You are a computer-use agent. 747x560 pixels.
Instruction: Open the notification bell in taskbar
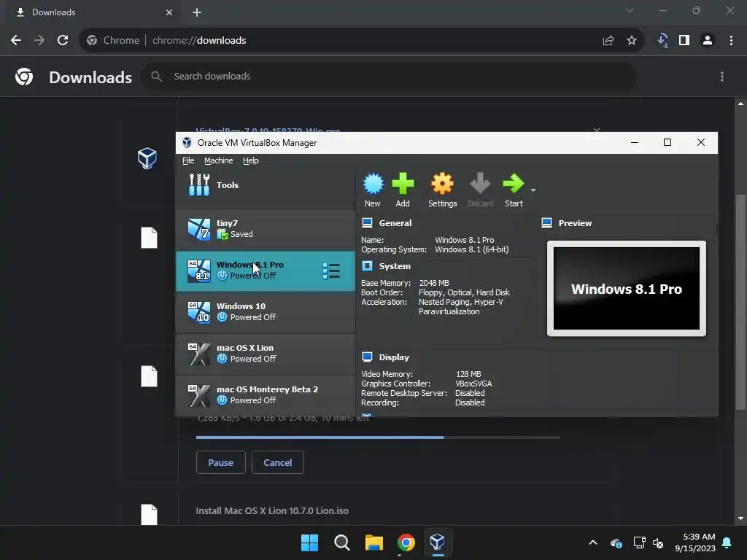coord(727,542)
